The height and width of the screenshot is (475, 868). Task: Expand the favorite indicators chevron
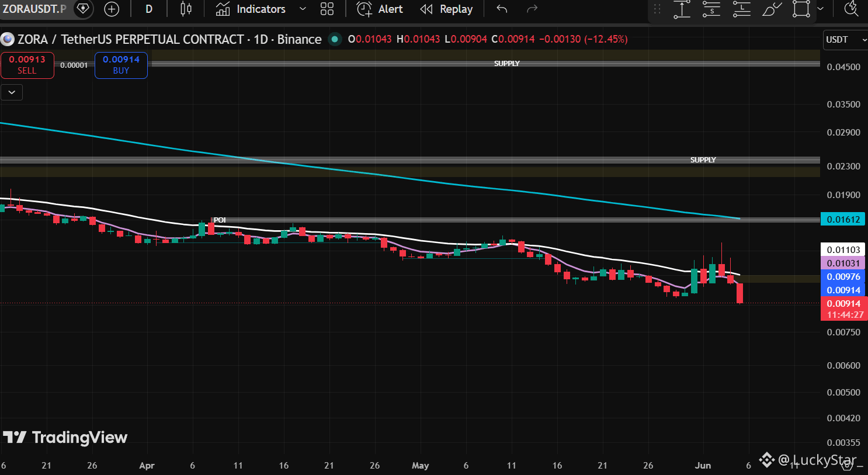(x=303, y=9)
